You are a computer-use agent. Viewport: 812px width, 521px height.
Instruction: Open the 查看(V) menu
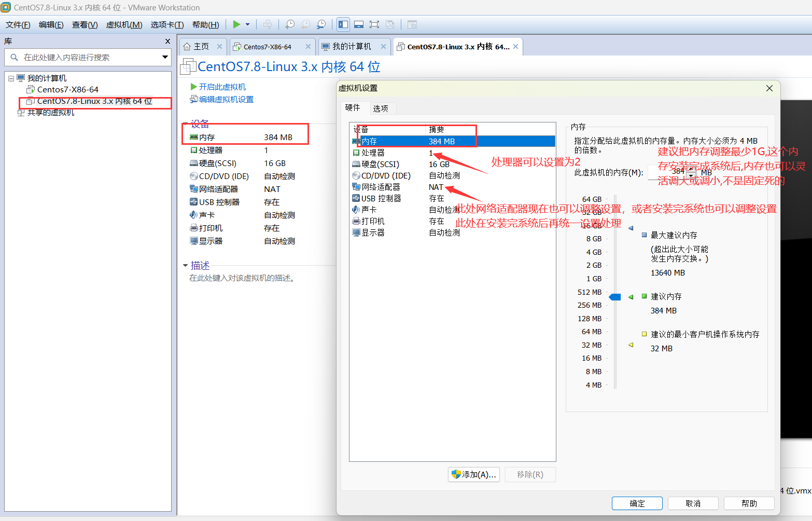(85, 25)
